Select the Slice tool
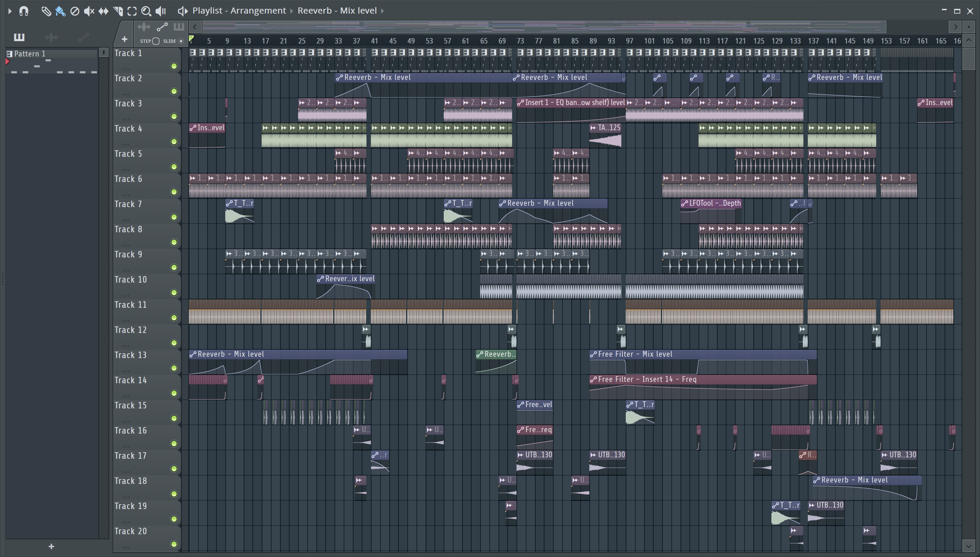 pos(118,11)
